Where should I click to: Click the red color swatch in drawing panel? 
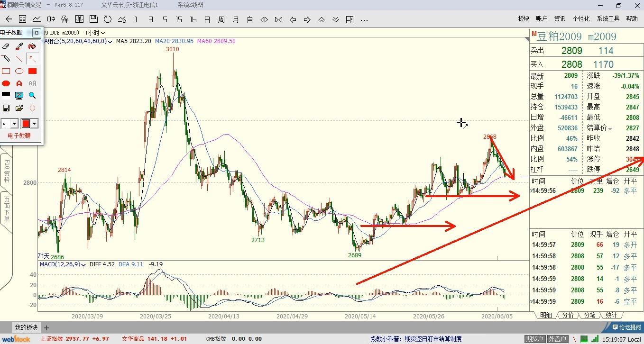(26, 124)
